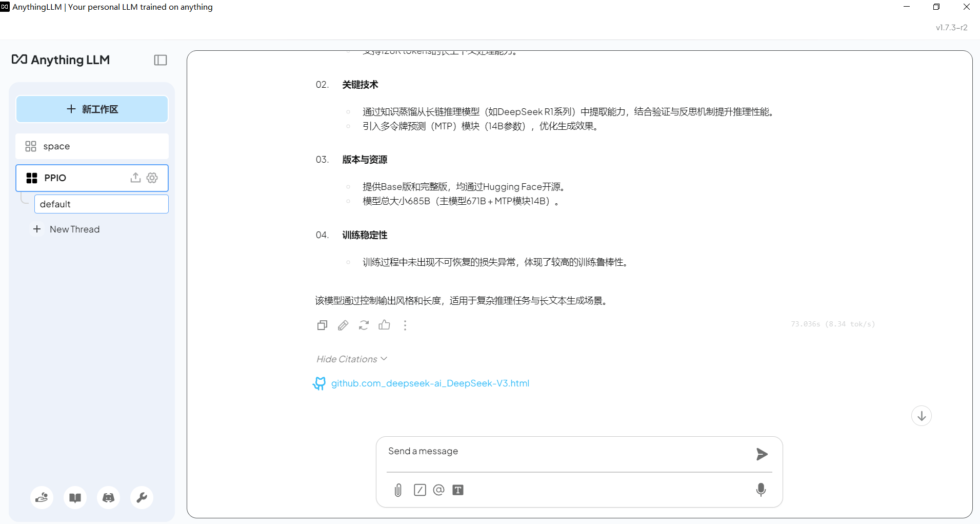Attach a file with the paperclip icon
980x524 pixels.
[398, 490]
